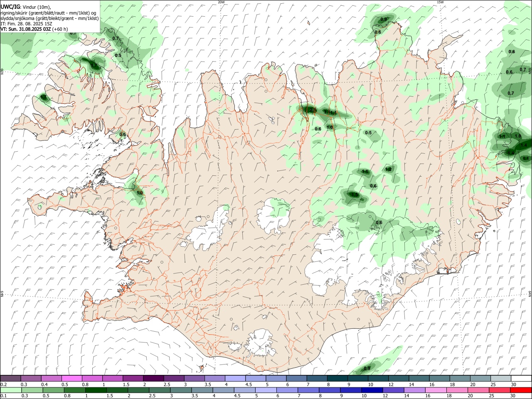
Task: Choose the dark teal snow-legend swatch starting at 8
Action: (x=337, y=379)
